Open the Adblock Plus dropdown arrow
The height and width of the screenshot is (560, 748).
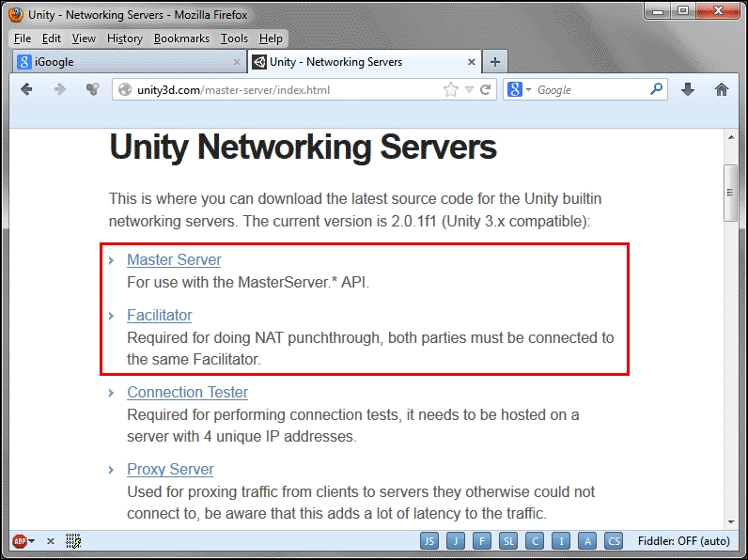tap(32, 541)
